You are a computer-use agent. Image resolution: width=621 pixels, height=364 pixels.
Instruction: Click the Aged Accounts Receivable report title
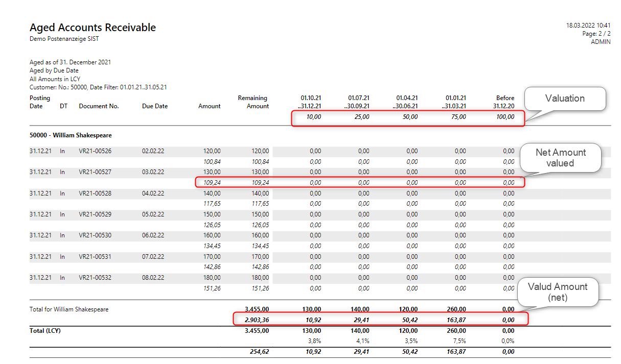(93, 28)
